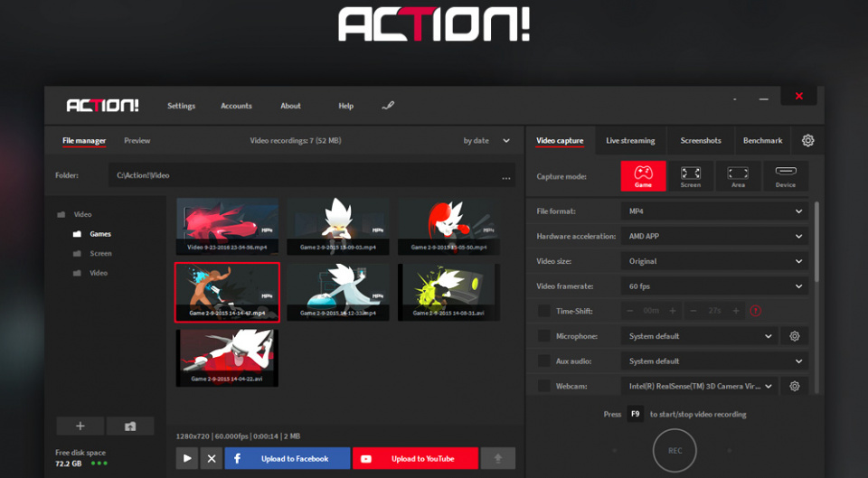Open settings gear beside the Benchmark tab
Viewport: 868px width, 478px height.
[807, 141]
